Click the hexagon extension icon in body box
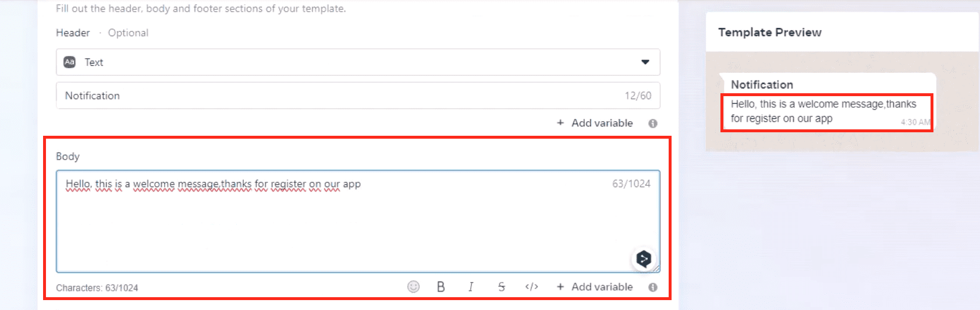Screen dimensions: 980x310 point(643,259)
